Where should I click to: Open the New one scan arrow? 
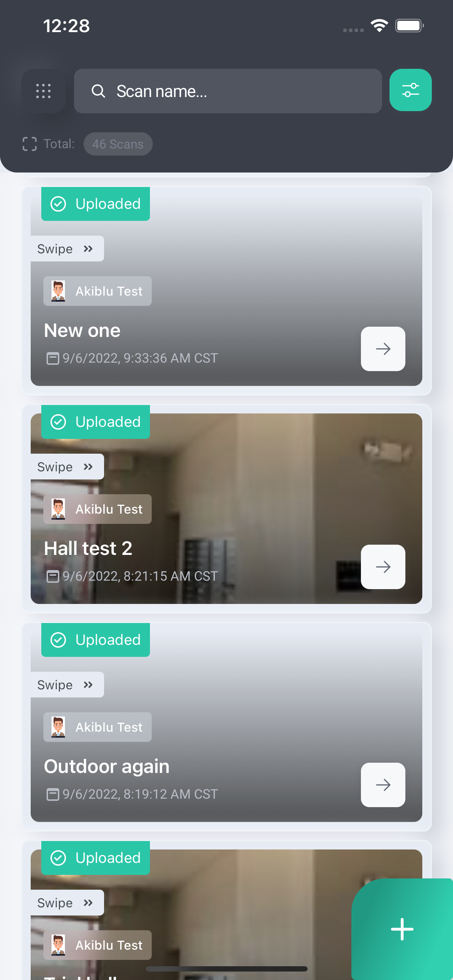click(x=383, y=349)
